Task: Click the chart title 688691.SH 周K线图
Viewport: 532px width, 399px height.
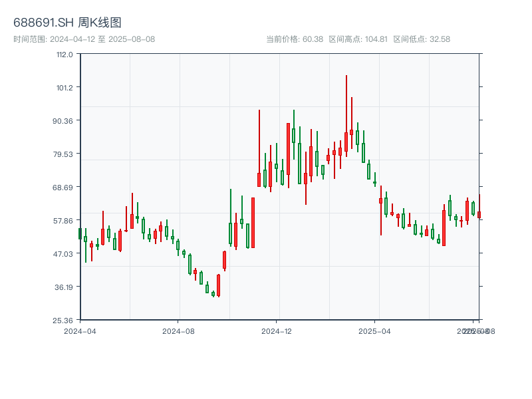Action: tap(67, 23)
